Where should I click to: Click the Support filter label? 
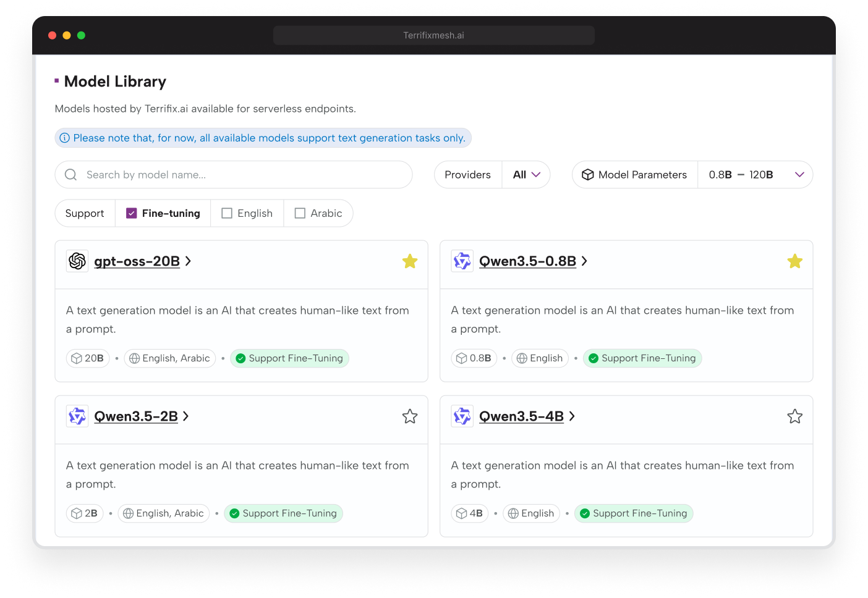(x=85, y=213)
